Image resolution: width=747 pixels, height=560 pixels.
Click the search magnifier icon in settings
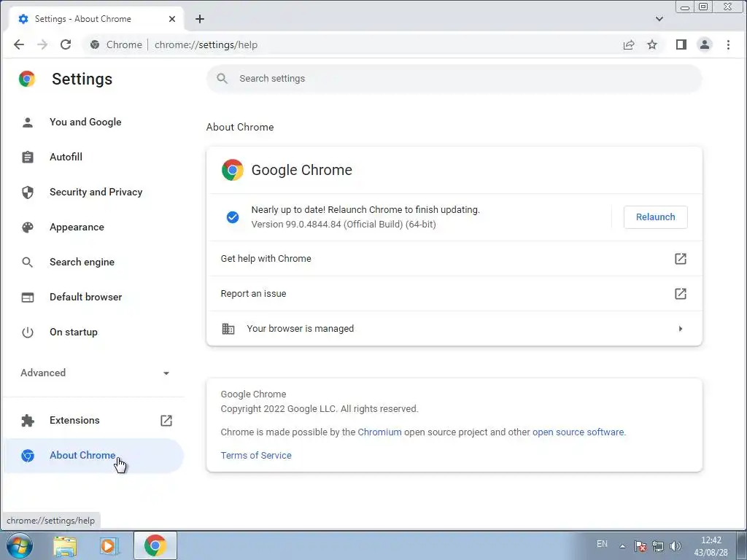coord(222,79)
